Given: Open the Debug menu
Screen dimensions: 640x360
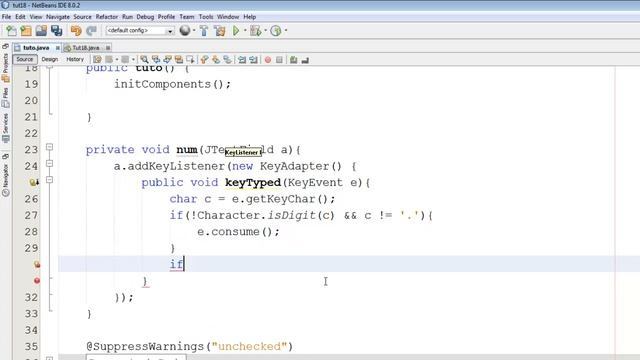Looking at the screenshot, I should [x=145, y=17].
